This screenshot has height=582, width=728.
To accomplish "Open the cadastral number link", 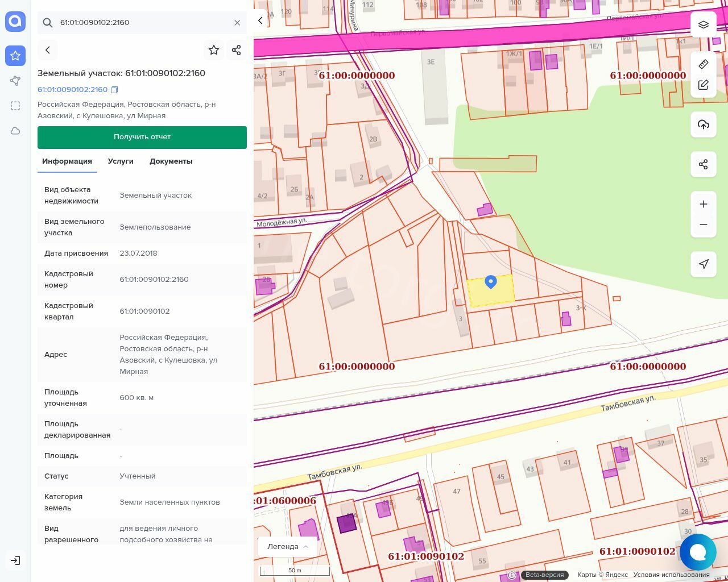I will (72, 90).
